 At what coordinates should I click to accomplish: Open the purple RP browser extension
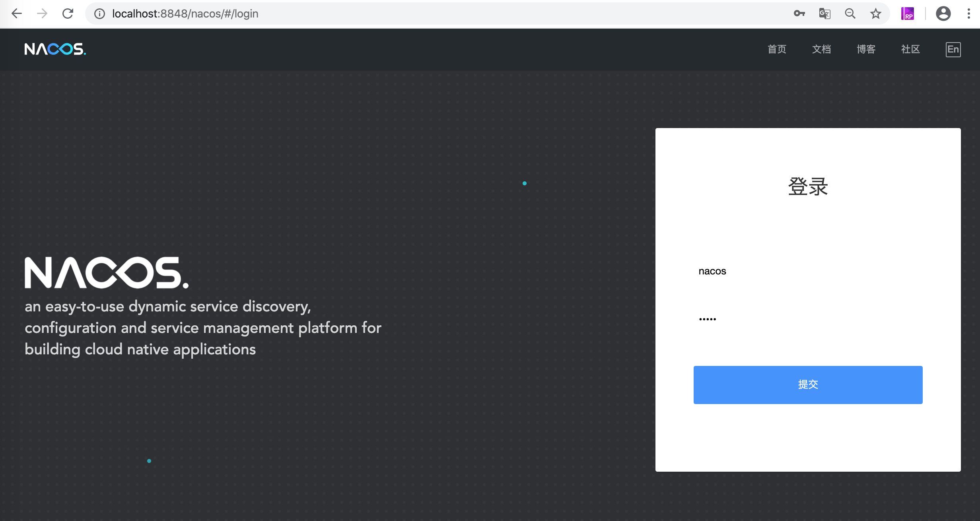[908, 14]
